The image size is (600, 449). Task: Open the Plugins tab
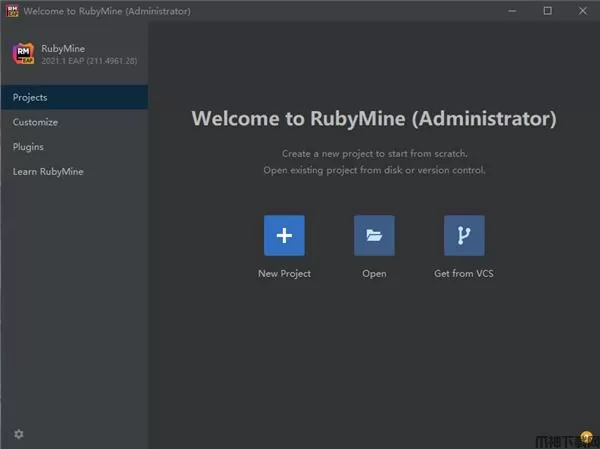point(28,147)
